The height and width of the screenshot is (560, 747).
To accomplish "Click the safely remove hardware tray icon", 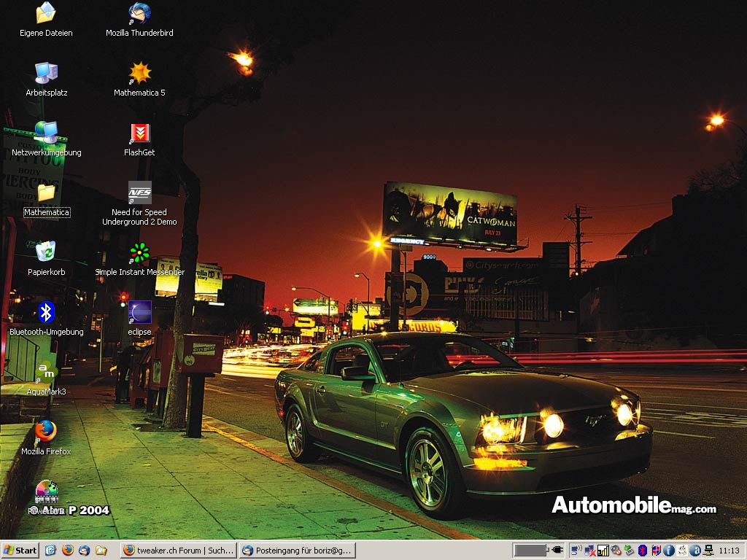I will point(630,551).
